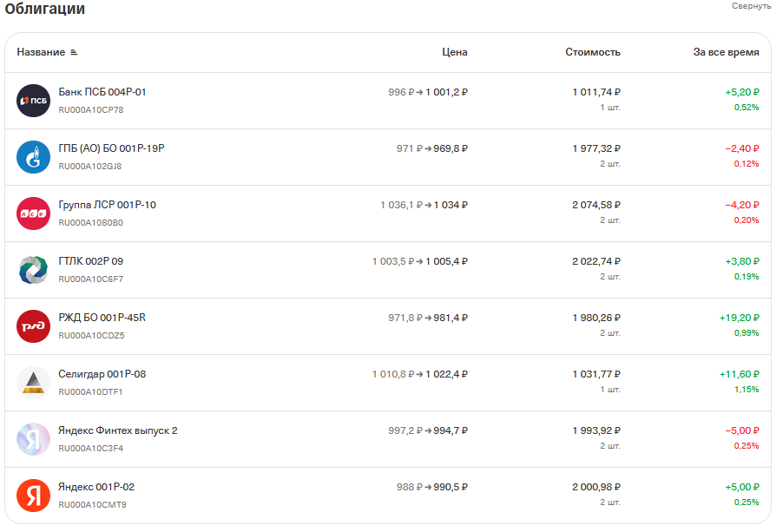Viewport: 776px width, 532px height.
Task: Click the За все время column header
Action: 726,52
